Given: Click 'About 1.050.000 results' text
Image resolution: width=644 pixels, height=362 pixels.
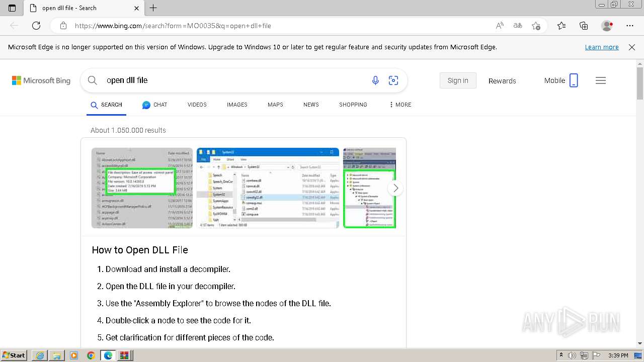Looking at the screenshot, I should click(128, 130).
